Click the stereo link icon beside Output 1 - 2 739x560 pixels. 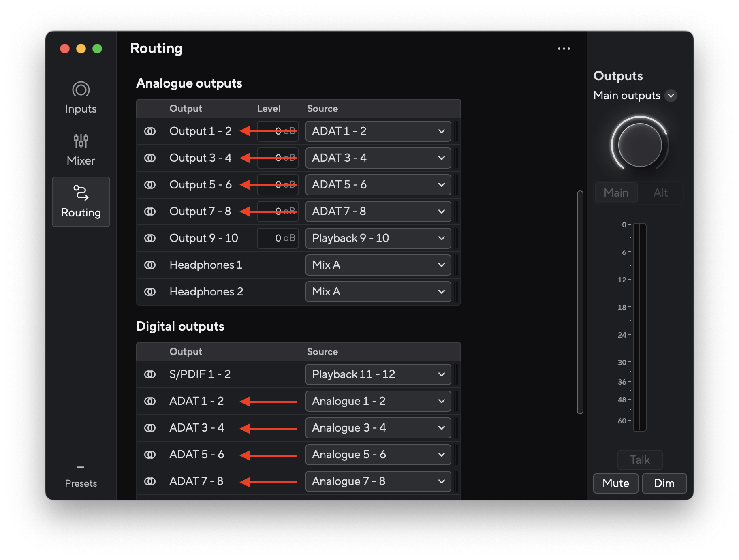click(150, 131)
